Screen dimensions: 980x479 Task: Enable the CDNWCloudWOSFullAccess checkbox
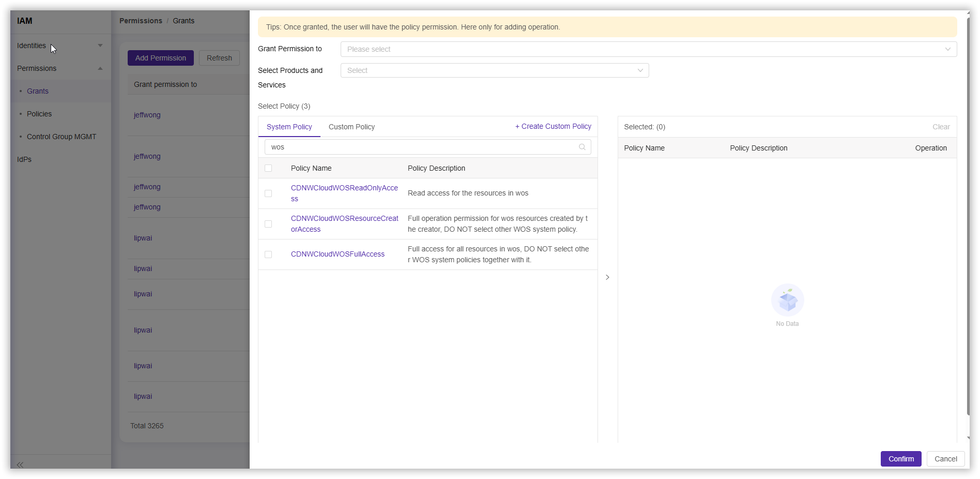click(x=268, y=255)
